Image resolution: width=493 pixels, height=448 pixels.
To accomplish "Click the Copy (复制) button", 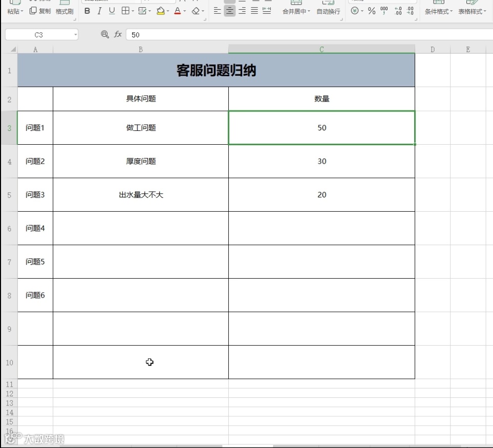I will click(x=40, y=11).
